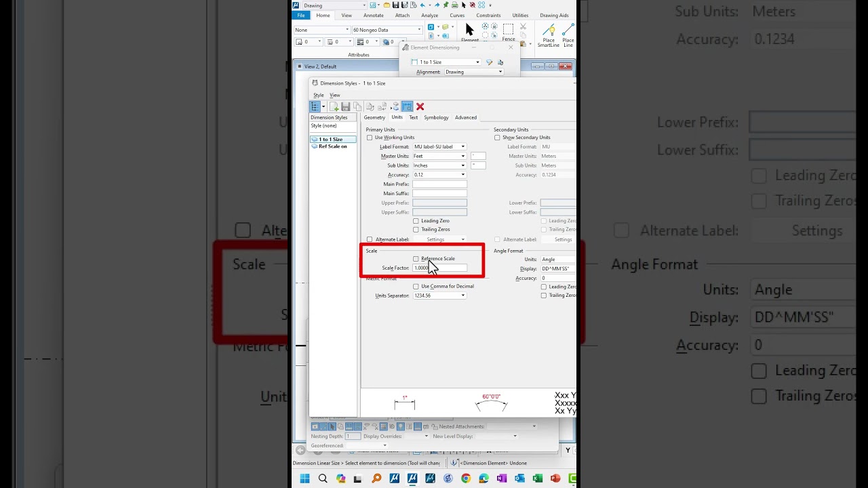
Task: Select the 1 to 1 Size style
Action: (332, 139)
